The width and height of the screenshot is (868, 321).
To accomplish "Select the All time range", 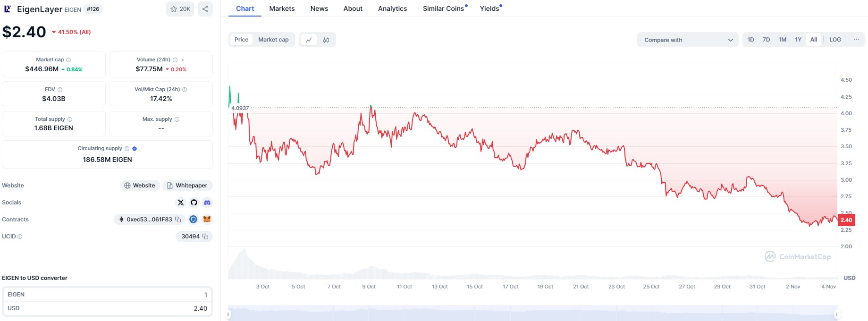I will click(x=814, y=40).
